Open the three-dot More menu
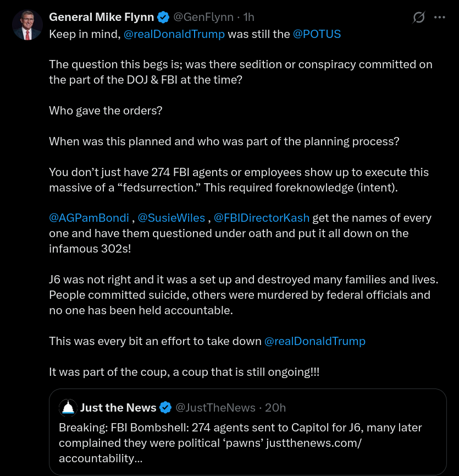Viewport: 459px width, 476px height. [439, 18]
